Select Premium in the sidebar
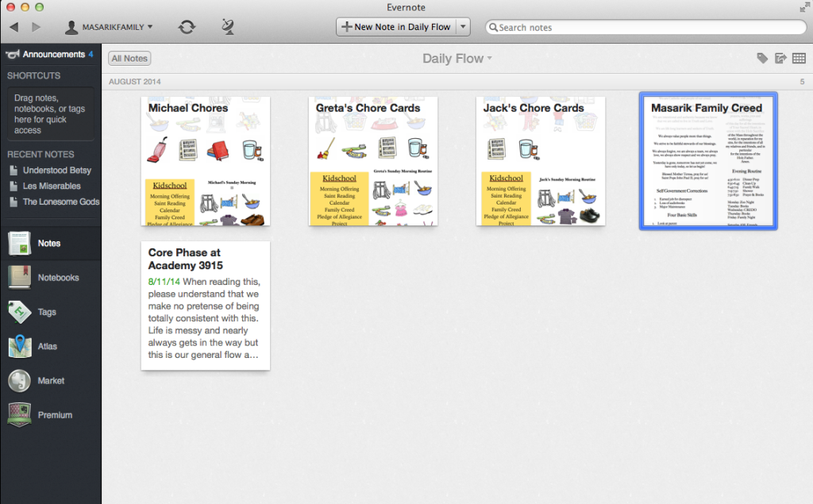This screenshot has width=813, height=504. coord(51,415)
